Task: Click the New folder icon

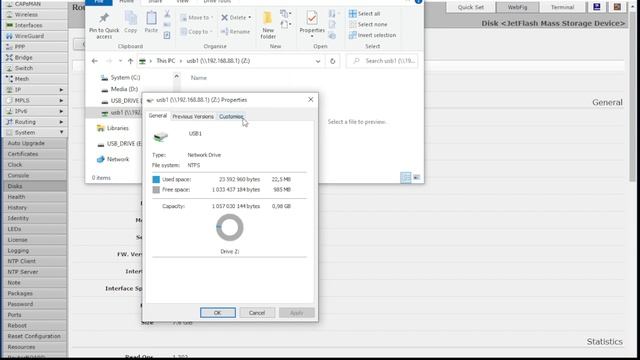Action: (268, 18)
